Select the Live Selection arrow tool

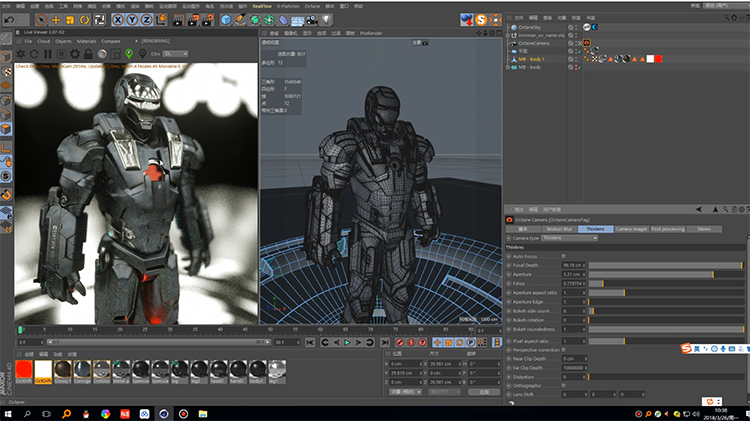[42, 20]
